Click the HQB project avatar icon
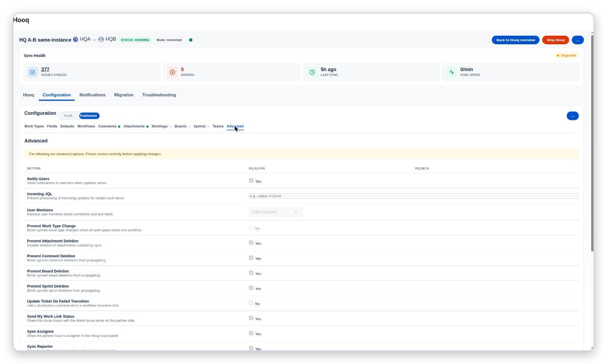The image size is (607, 364). pos(101,39)
